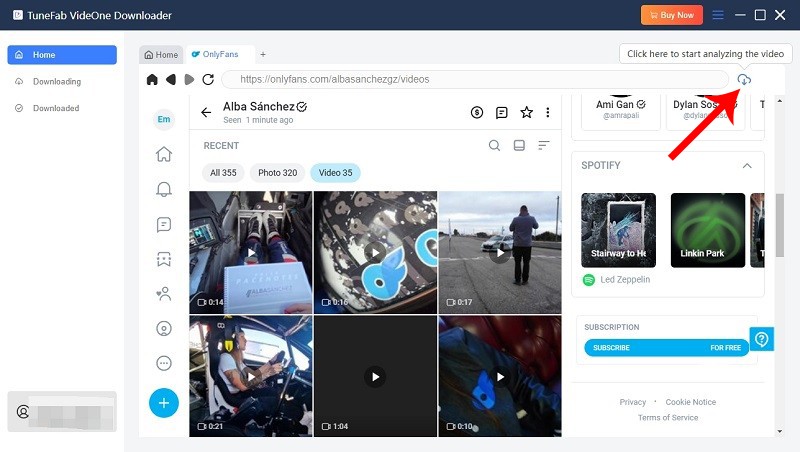Add profile to favorites star
Viewport: 800px width, 452px height.
point(527,112)
